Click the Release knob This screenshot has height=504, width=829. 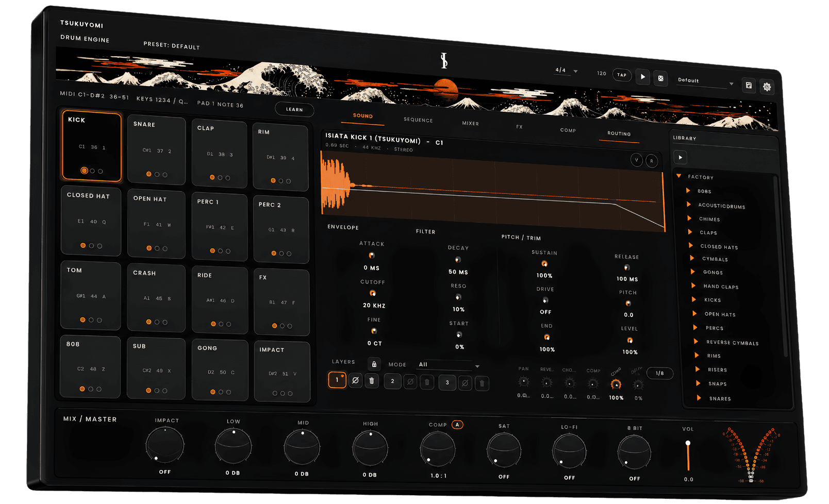click(x=627, y=267)
